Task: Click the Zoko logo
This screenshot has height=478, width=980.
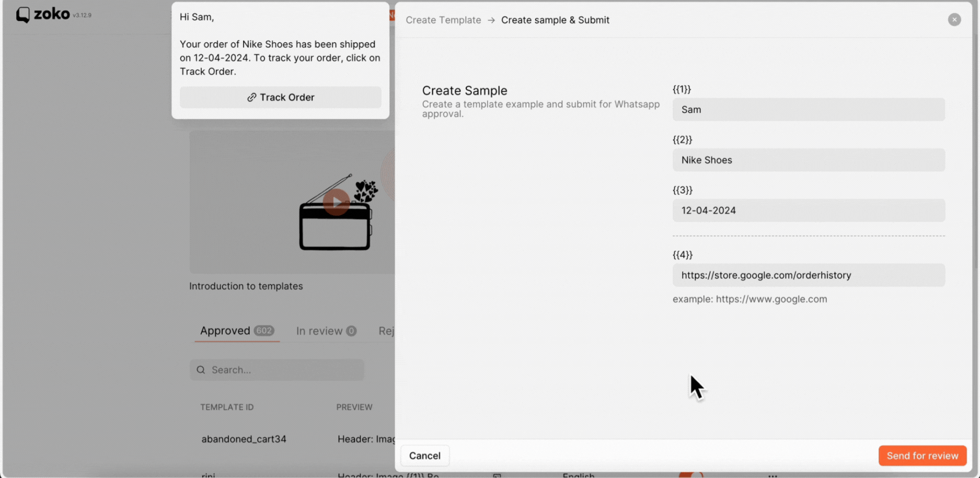Action: 43,14
